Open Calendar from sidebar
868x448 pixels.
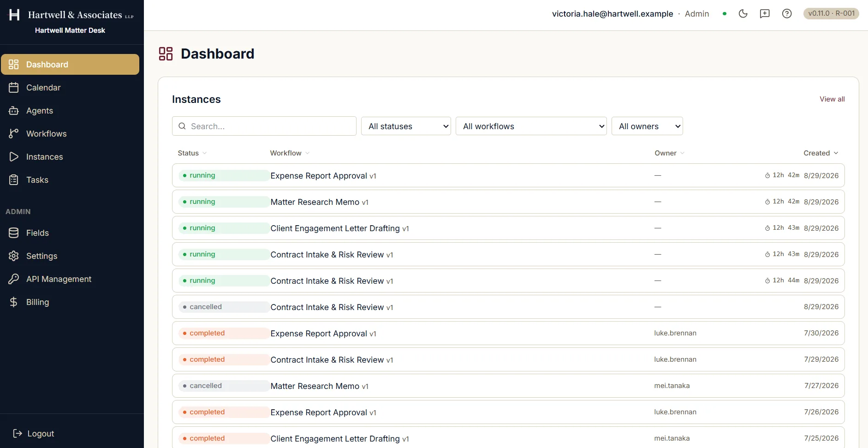(70, 87)
